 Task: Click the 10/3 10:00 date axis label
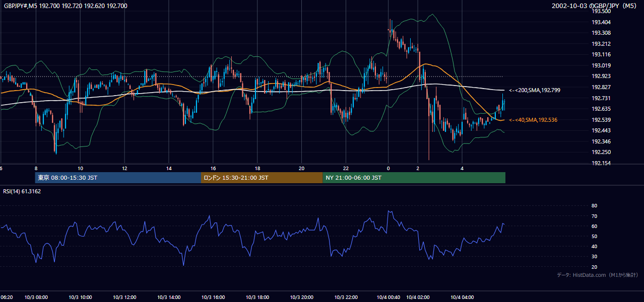81,297
